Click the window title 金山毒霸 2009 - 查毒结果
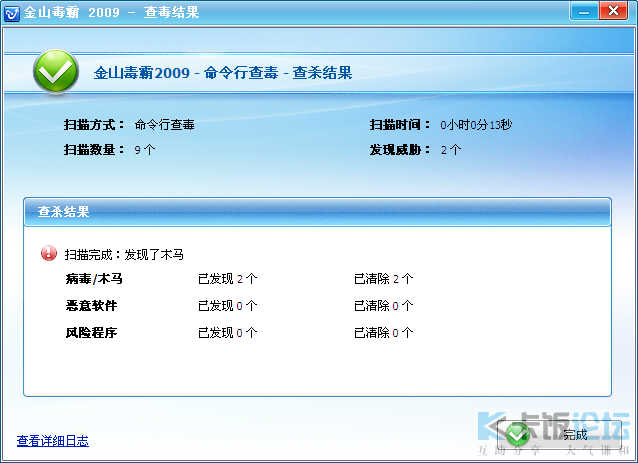This screenshot has height=463, width=638. pos(111,13)
